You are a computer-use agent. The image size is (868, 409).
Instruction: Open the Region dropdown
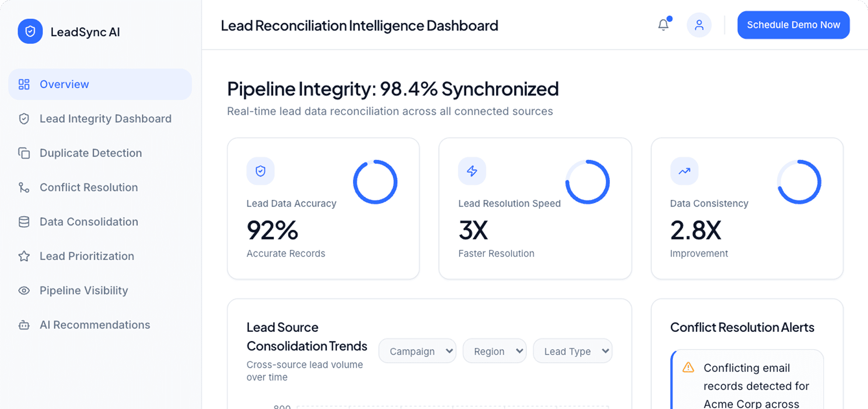tap(494, 351)
